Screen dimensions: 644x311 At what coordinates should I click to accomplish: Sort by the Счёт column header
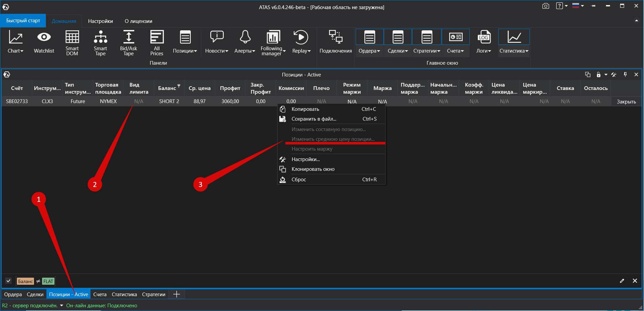[x=17, y=88]
